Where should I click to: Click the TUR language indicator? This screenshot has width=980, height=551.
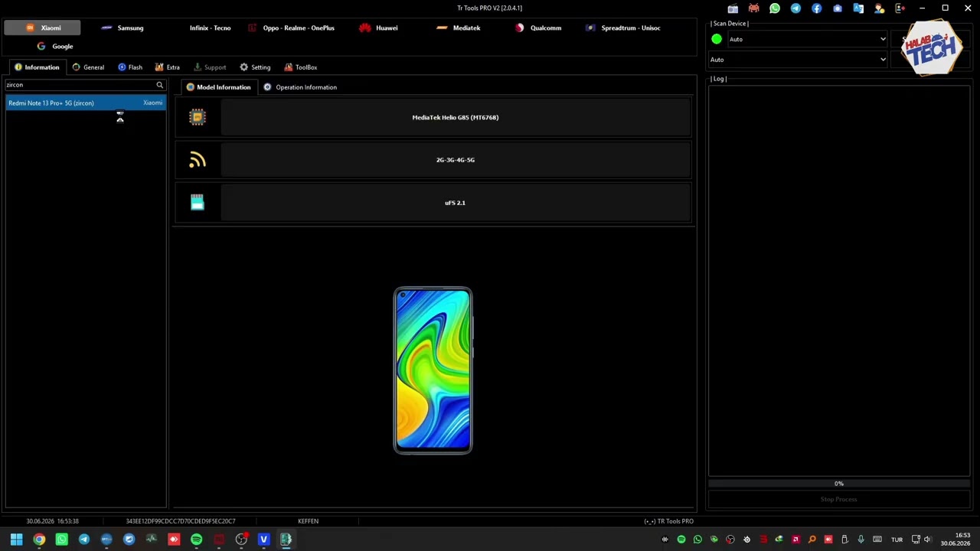coord(897,540)
